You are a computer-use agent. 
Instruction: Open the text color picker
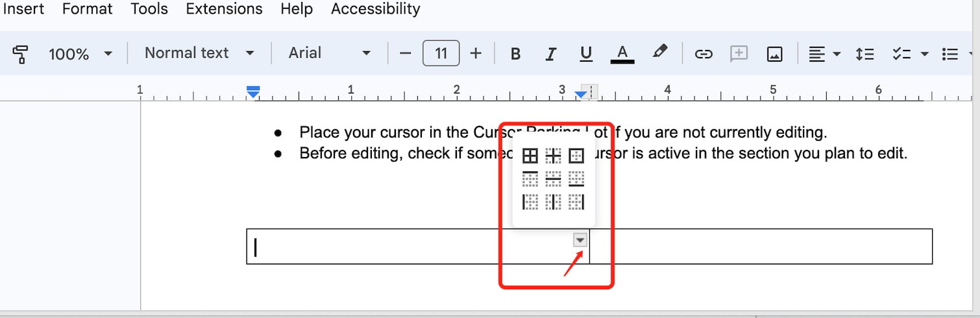(622, 54)
